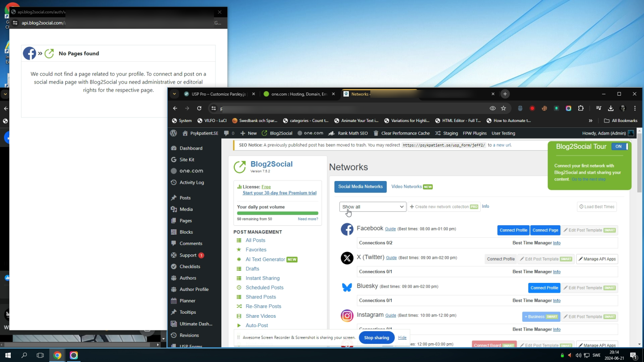This screenshot has height=362, width=644.
Task: Open Activity Log sidebar item
Action: (191, 182)
